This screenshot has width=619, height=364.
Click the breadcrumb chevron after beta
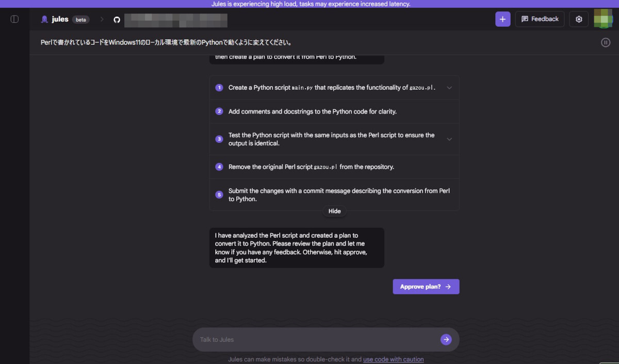(102, 20)
